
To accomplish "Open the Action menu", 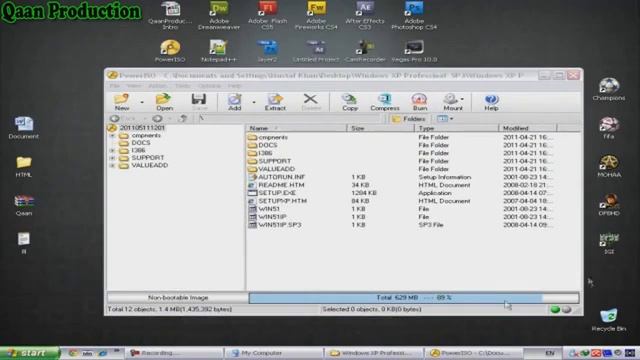I will [158, 86].
